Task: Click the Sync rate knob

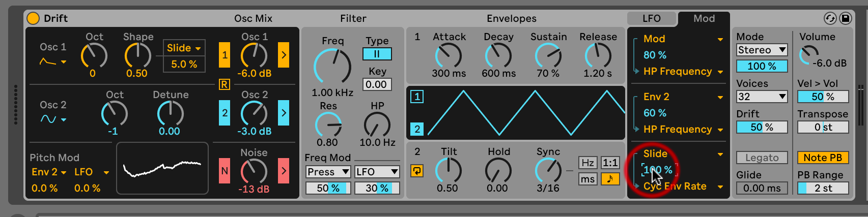Action: [x=548, y=170]
